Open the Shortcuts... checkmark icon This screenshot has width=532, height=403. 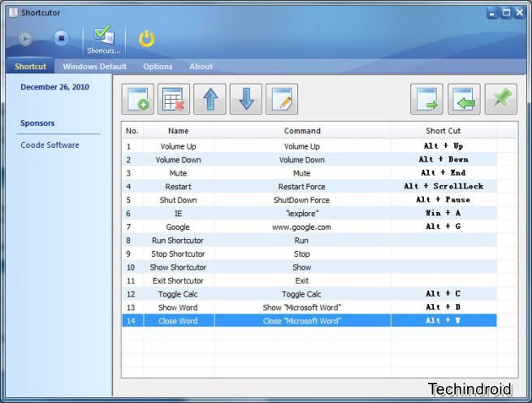[x=104, y=39]
